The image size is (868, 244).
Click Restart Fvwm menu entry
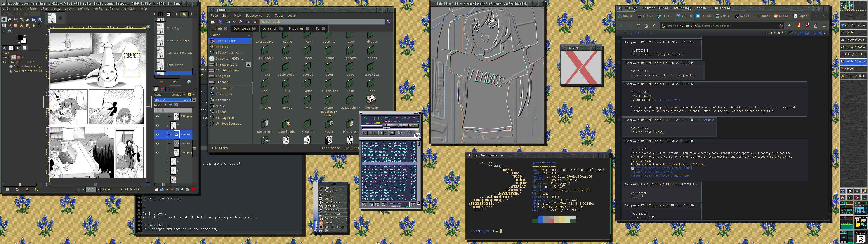[334, 227]
